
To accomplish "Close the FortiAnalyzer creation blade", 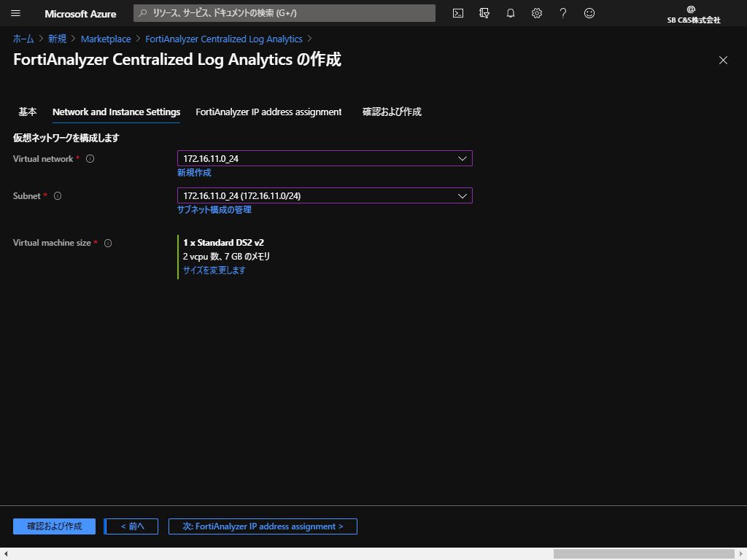I will pos(723,61).
